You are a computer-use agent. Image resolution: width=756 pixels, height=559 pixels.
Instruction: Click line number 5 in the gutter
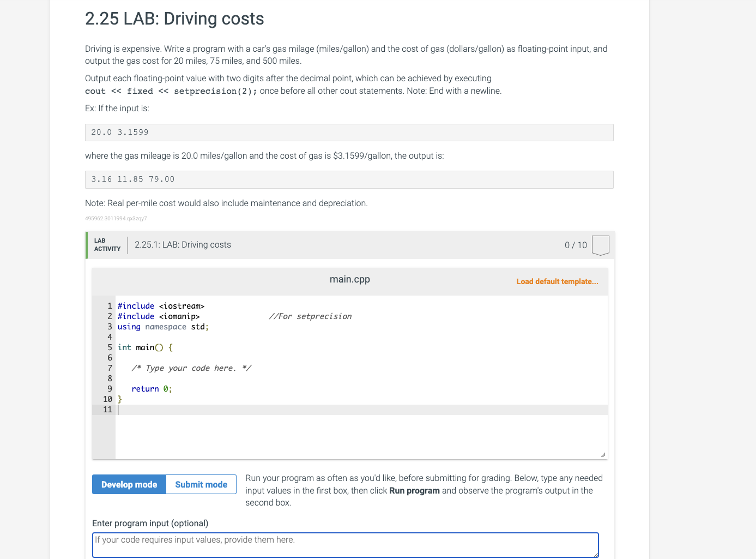(x=110, y=347)
